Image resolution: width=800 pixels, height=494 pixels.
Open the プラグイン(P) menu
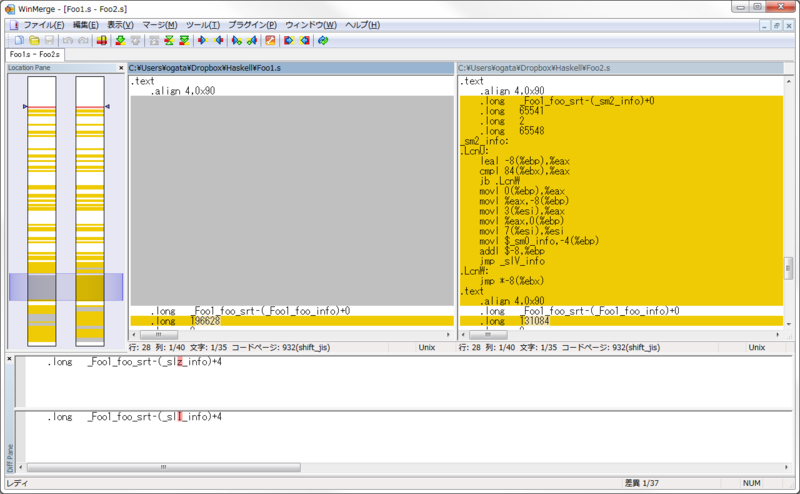point(252,25)
